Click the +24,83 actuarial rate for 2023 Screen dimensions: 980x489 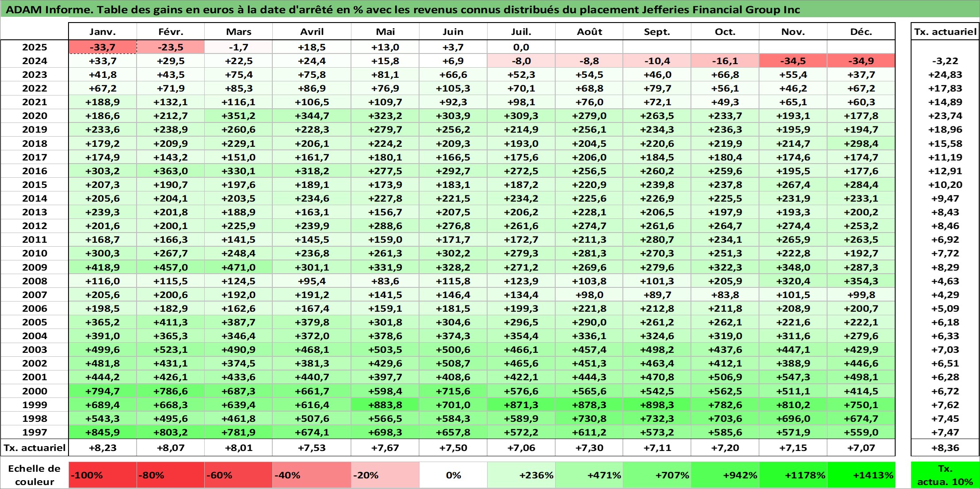coord(945,75)
